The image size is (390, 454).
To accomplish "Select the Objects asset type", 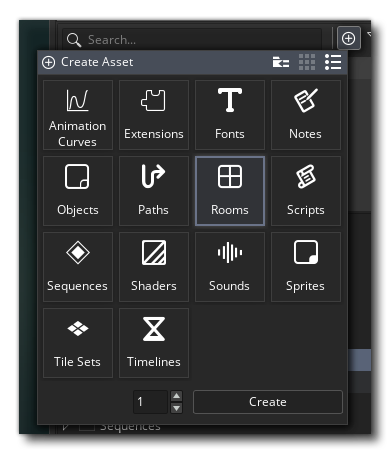I will click(78, 191).
